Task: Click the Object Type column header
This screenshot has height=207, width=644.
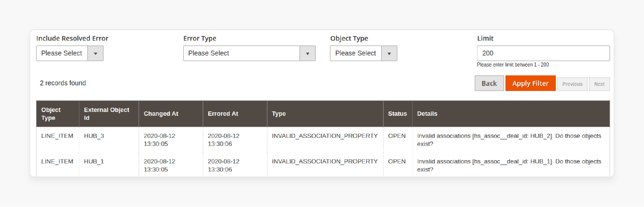Action: tap(58, 114)
